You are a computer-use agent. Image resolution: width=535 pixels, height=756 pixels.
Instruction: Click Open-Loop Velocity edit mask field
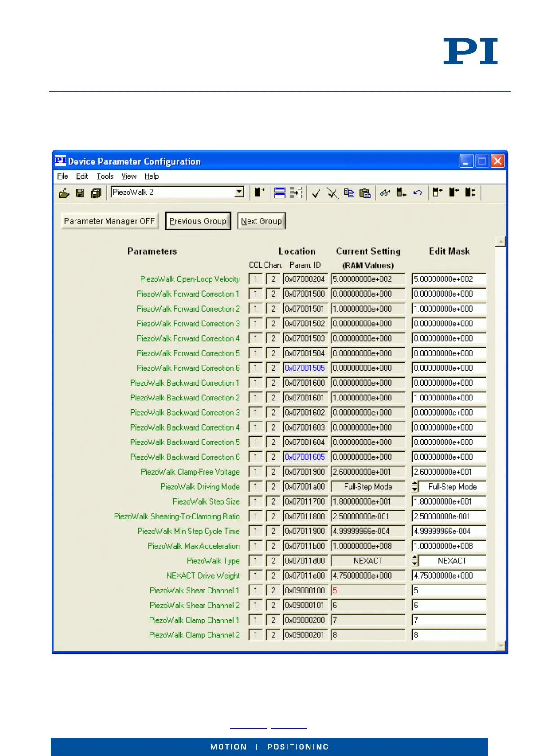[448, 279]
